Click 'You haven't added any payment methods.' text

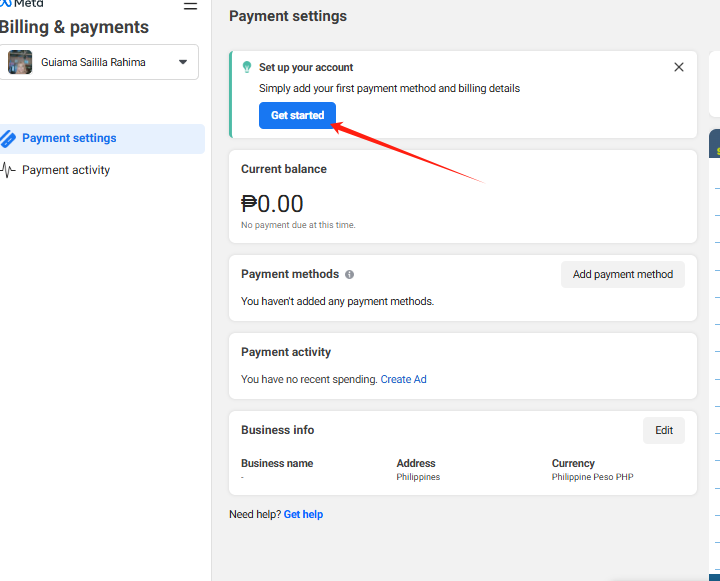tap(338, 301)
